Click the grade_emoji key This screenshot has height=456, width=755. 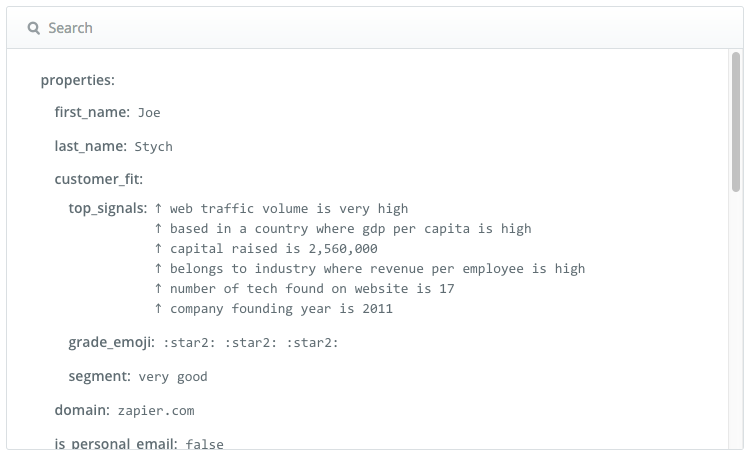point(111,342)
